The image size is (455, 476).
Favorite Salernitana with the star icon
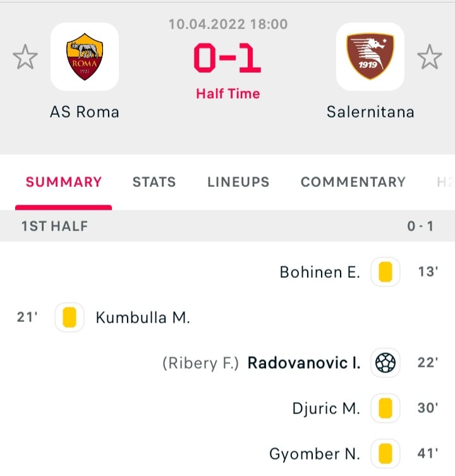point(430,57)
